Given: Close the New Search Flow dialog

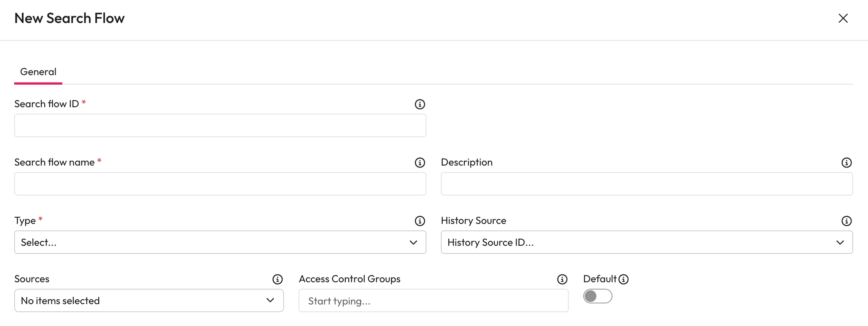Looking at the screenshot, I should click(x=843, y=18).
